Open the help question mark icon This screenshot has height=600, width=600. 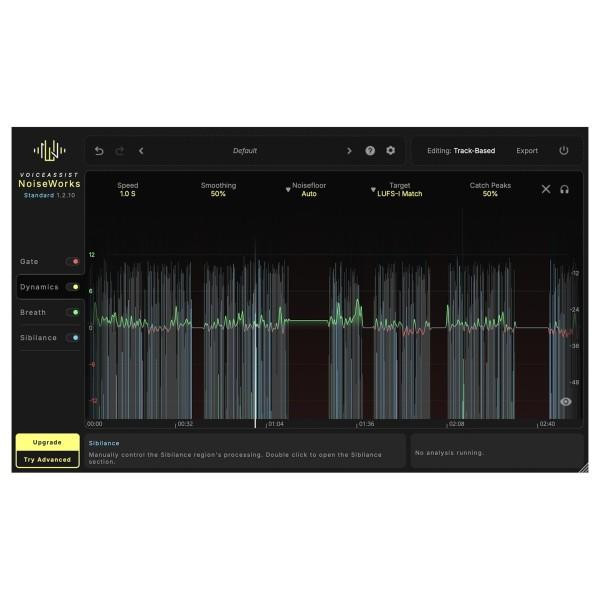370,150
